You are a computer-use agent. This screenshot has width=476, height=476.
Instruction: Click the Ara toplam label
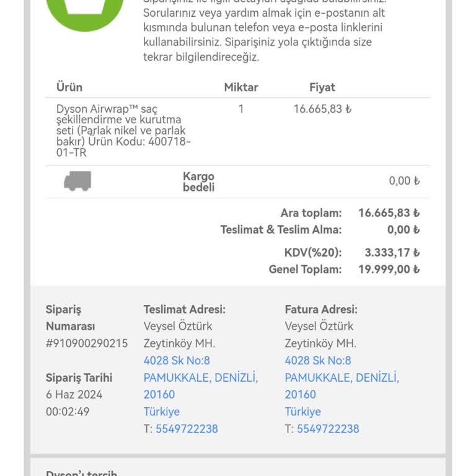[311, 213]
